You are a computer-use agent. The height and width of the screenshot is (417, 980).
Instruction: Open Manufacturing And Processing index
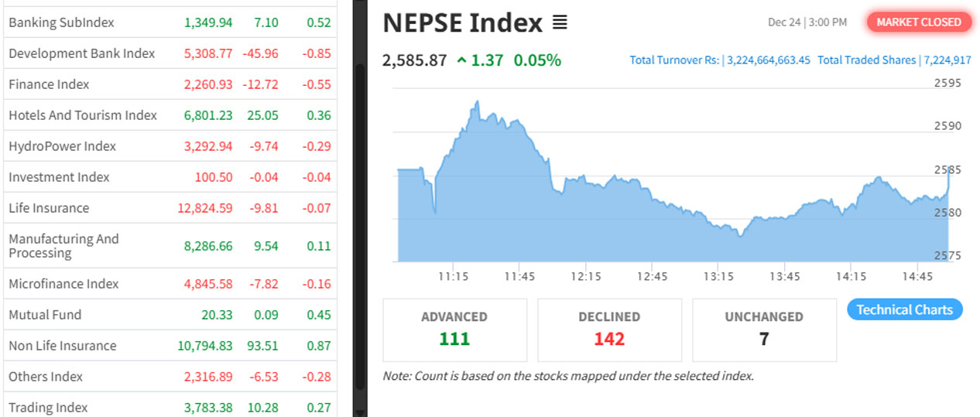[63, 246]
